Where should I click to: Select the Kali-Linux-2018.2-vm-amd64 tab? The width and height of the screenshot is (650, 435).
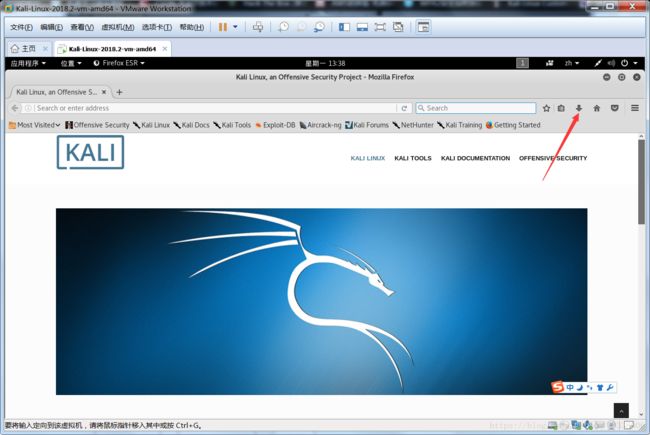(x=112, y=49)
